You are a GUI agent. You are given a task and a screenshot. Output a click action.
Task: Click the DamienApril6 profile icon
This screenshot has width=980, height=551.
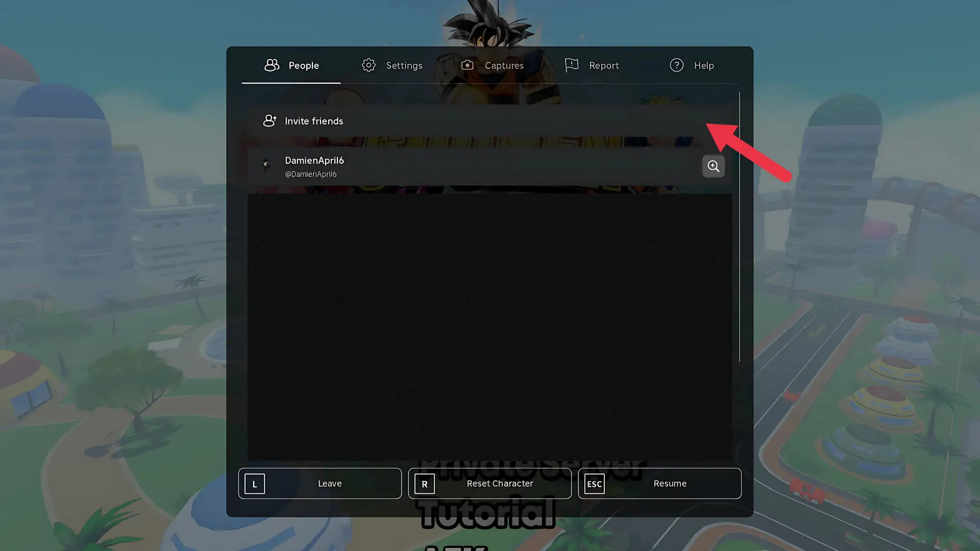265,166
